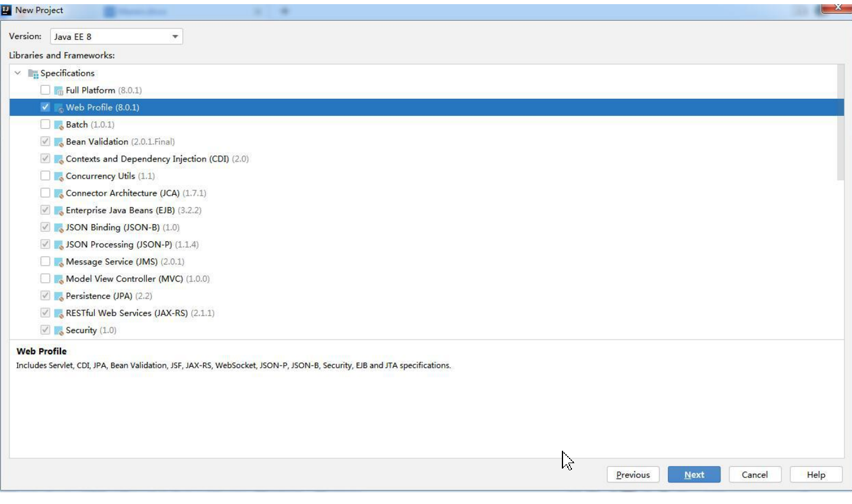Viewport: 852px width, 504px height.
Task: Click the Model View Controller icon
Action: (x=59, y=279)
